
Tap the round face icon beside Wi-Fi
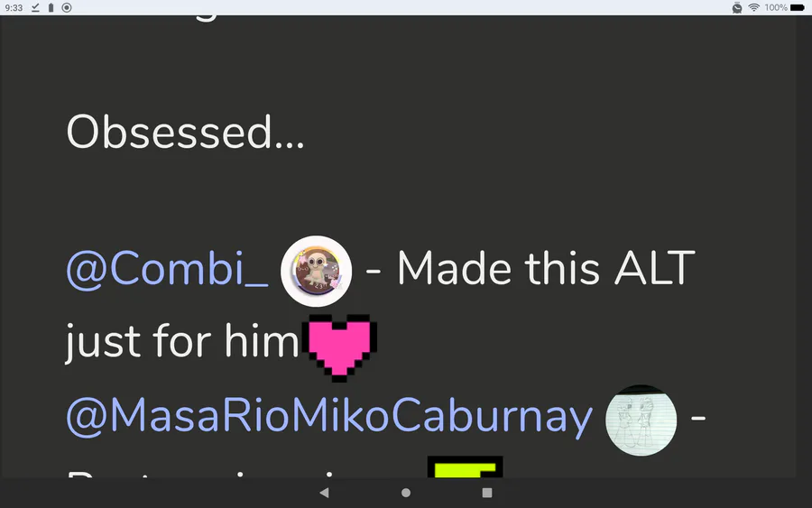[x=737, y=7]
